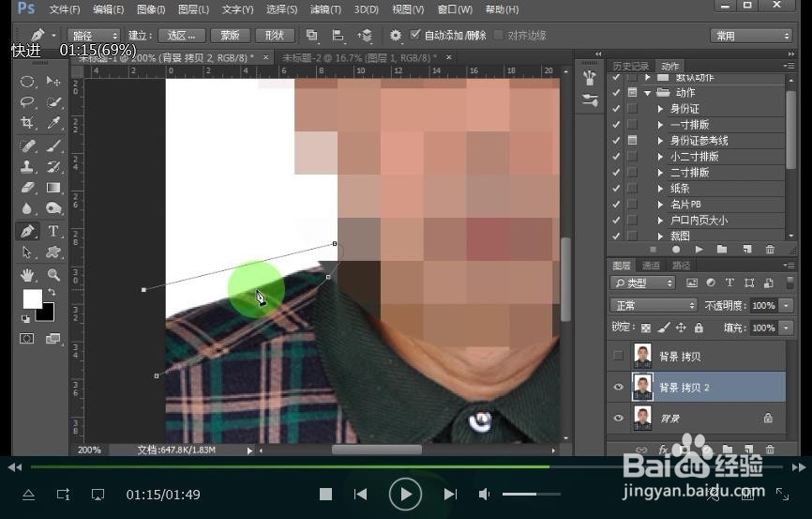This screenshot has height=519, width=812.
Task: Toggle checkmark for 身份证 action
Action: click(616, 109)
